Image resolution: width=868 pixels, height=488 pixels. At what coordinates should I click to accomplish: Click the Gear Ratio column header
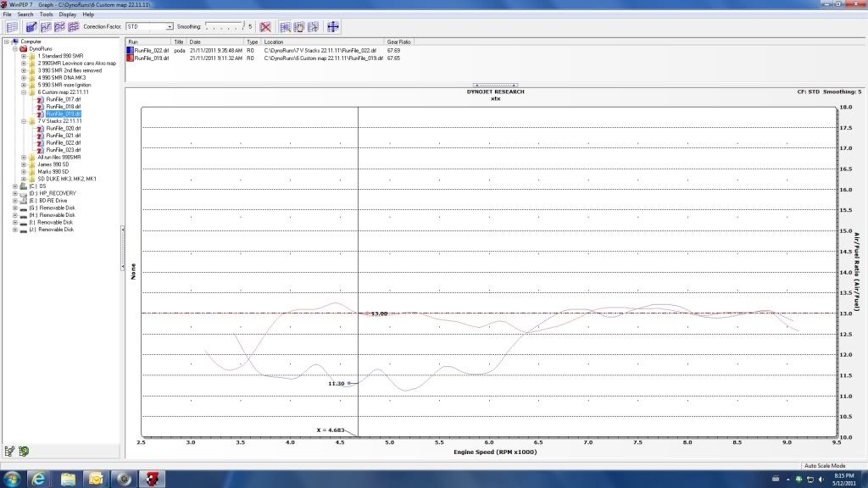tap(399, 42)
